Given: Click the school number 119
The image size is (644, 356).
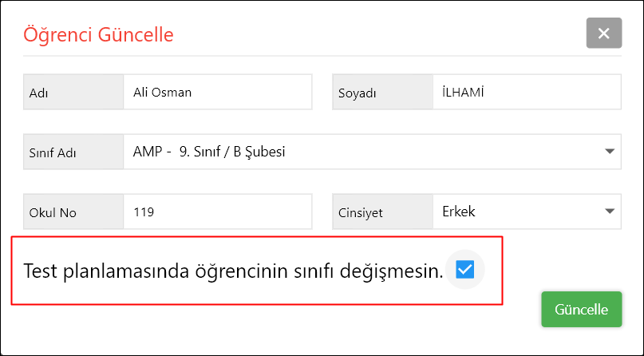Looking at the screenshot, I should pyautogui.click(x=144, y=212).
